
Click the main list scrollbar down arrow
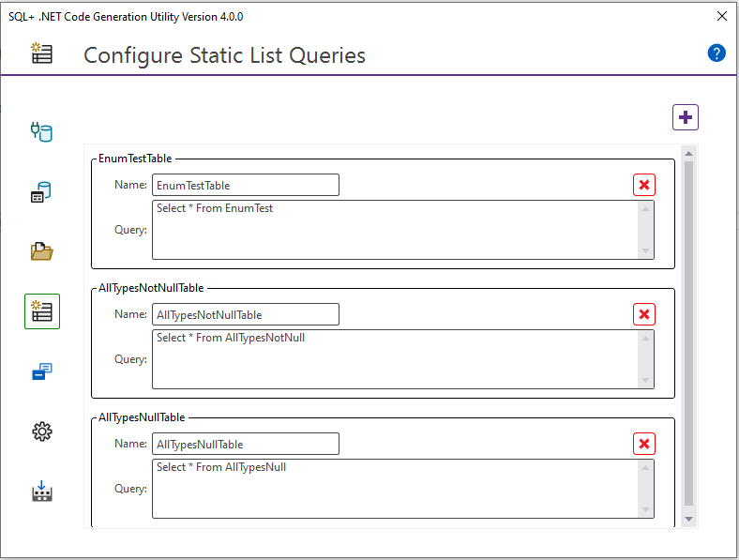689,519
